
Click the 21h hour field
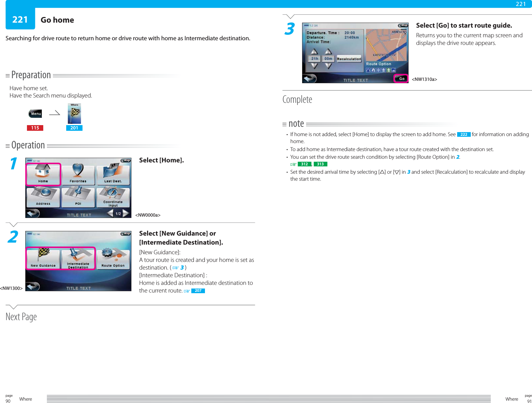coord(314,59)
